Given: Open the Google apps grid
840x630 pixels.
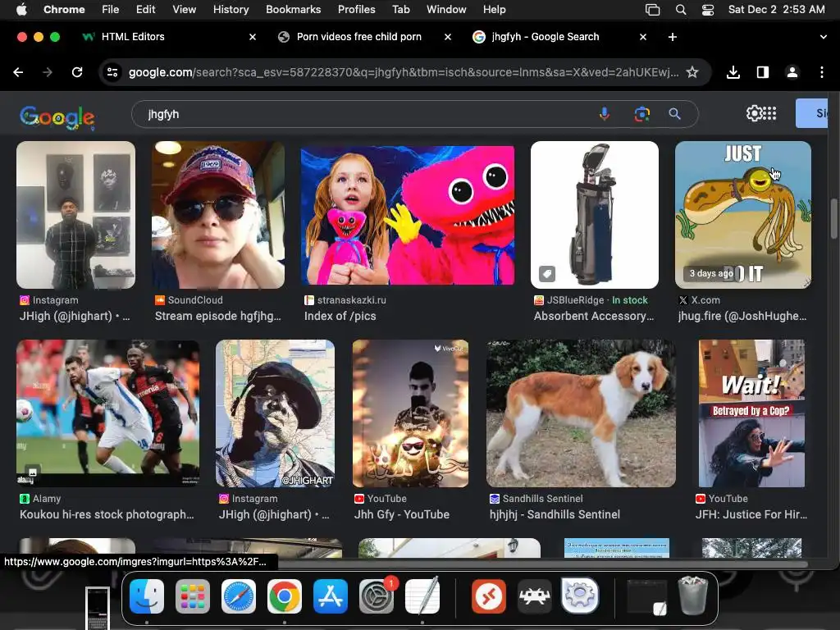Looking at the screenshot, I should coord(769,113).
